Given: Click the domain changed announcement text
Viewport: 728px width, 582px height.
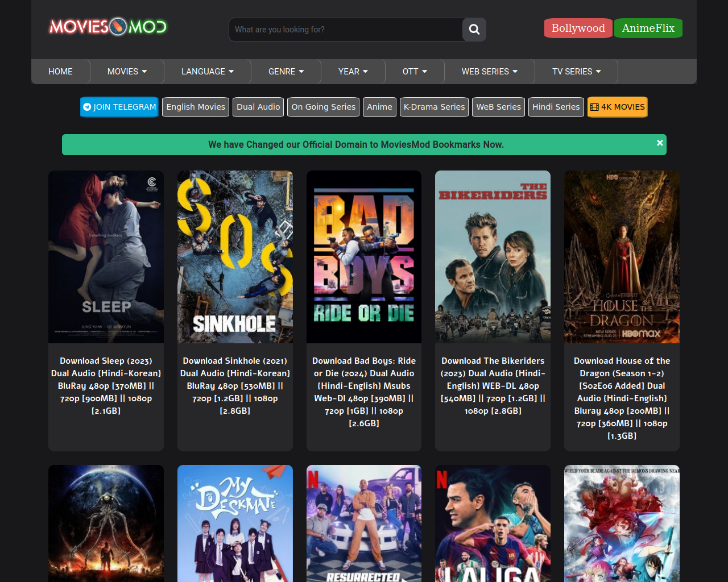Looking at the screenshot, I should 356,144.
